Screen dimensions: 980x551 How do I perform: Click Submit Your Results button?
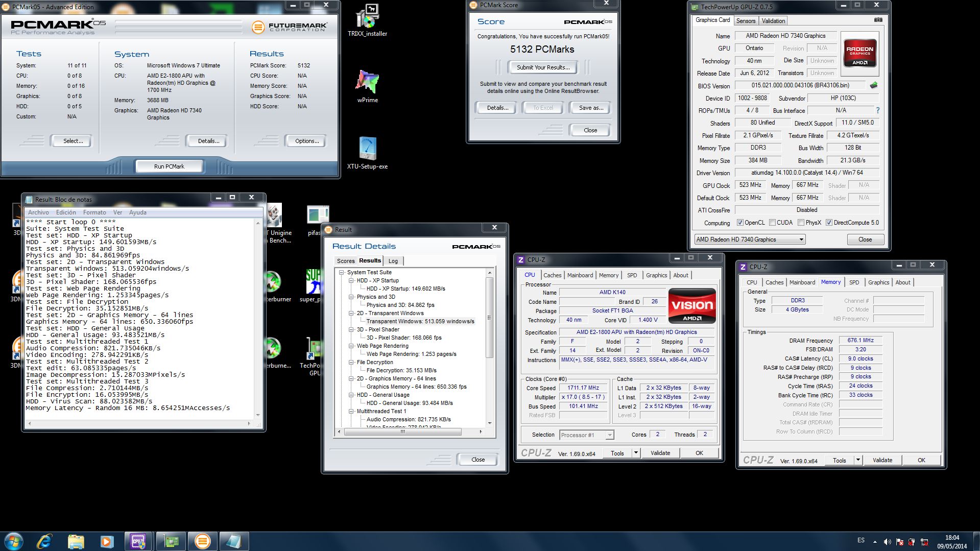(x=543, y=67)
